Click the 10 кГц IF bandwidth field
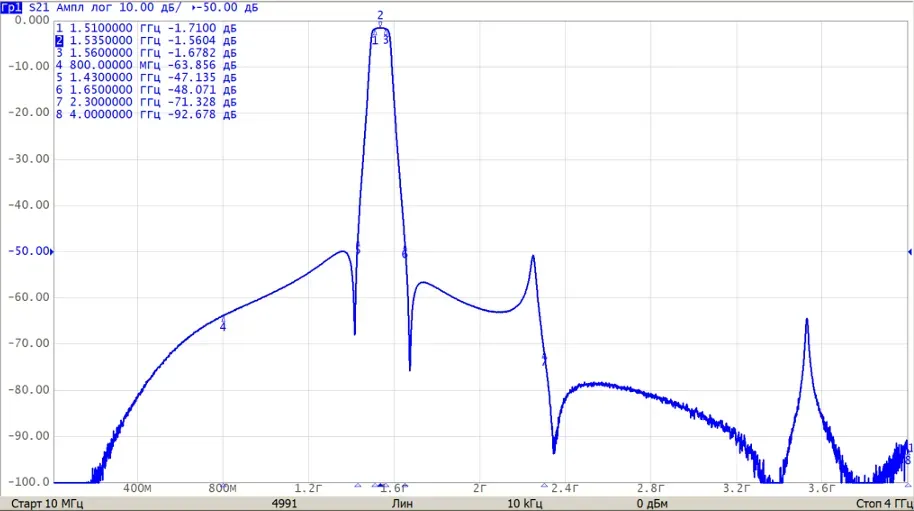The width and height of the screenshot is (914, 511). tap(525, 503)
